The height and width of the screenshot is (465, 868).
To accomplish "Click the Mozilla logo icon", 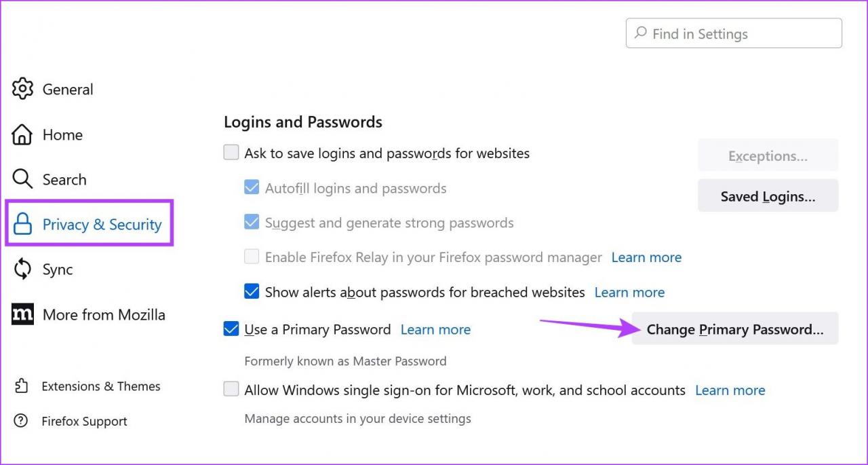I will (x=22, y=314).
